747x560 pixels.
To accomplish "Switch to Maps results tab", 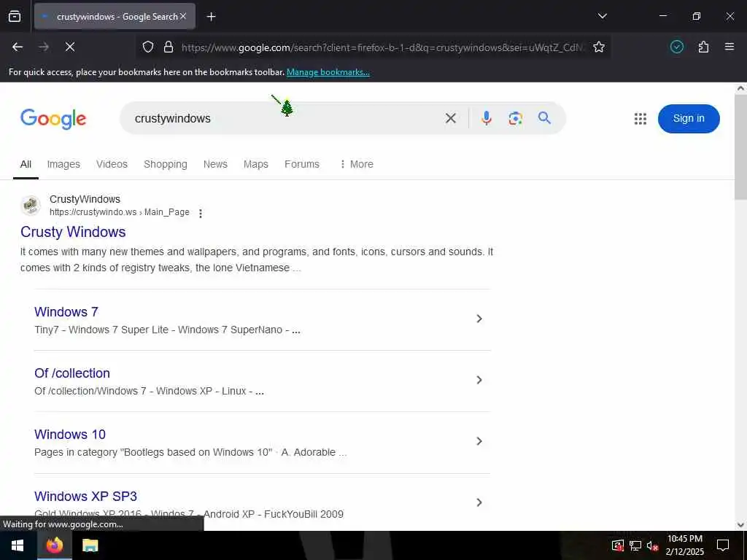I will click(x=256, y=164).
